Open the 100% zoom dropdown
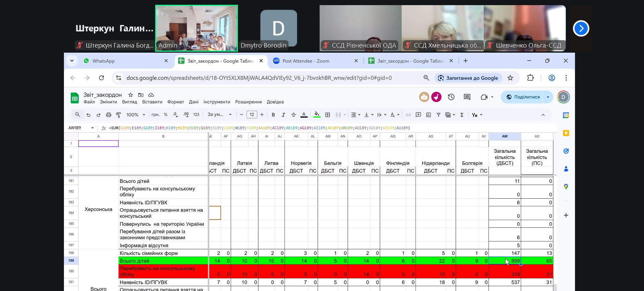The width and height of the screenshot is (644, 291). [136, 115]
